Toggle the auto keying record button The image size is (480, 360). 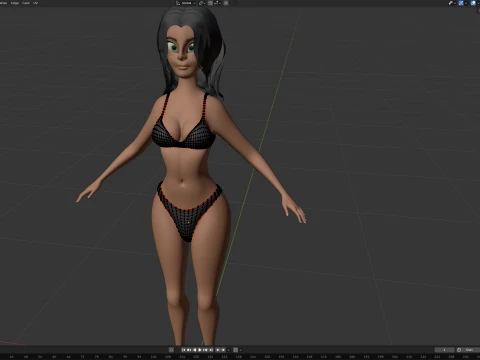tap(171, 350)
